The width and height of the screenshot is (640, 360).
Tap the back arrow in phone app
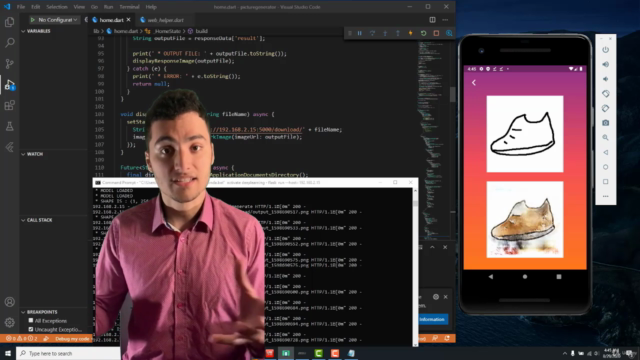point(474,83)
